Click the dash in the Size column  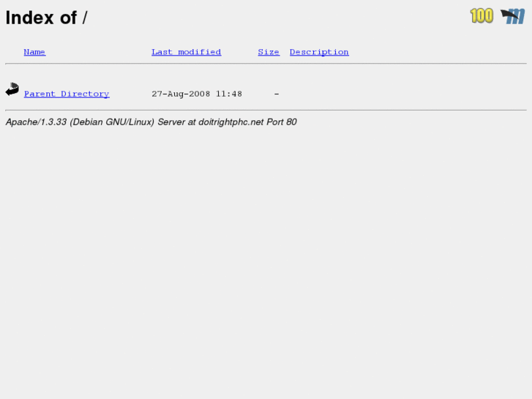pos(277,94)
